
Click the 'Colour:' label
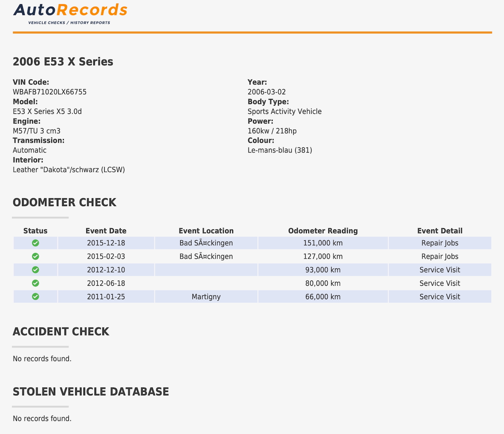(261, 140)
